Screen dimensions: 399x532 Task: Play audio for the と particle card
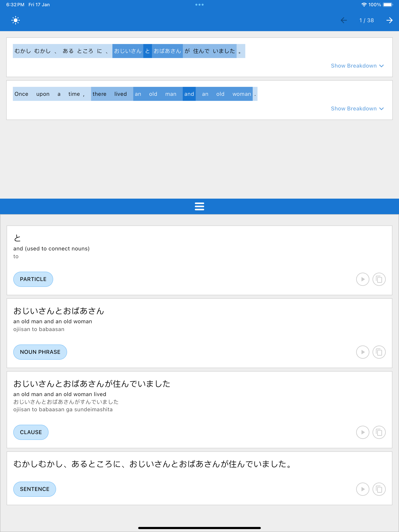click(362, 279)
